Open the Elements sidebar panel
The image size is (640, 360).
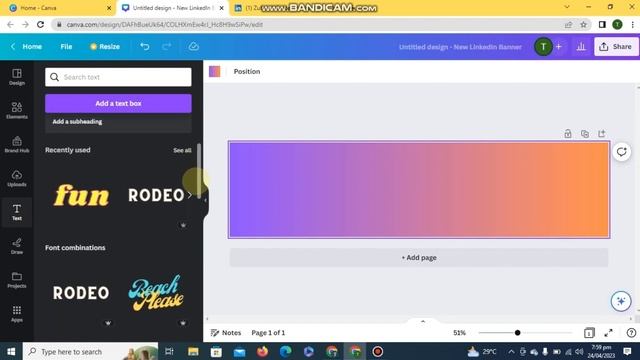point(17,111)
